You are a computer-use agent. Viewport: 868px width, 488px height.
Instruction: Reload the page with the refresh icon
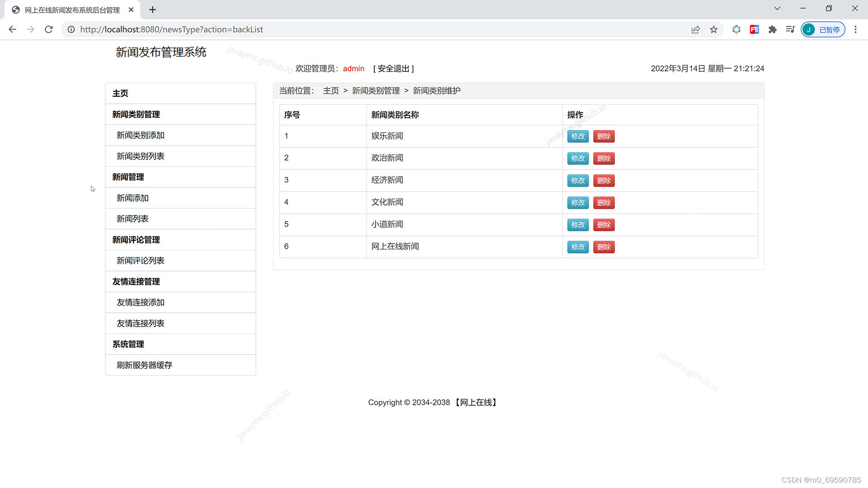[x=49, y=29]
